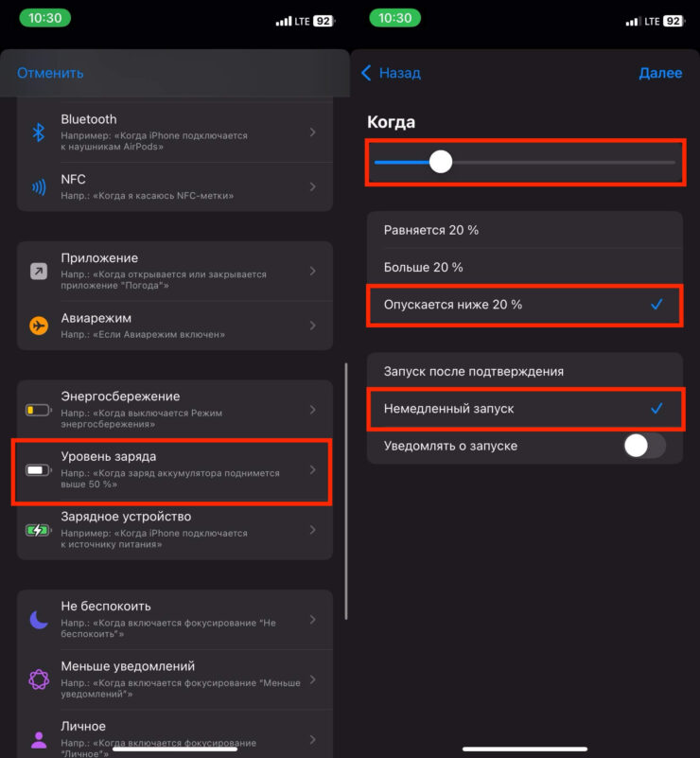The image size is (700, 758).
Task: Open the chevron on the Авиарежим row
Action: pyautogui.click(x=313, y=325)
